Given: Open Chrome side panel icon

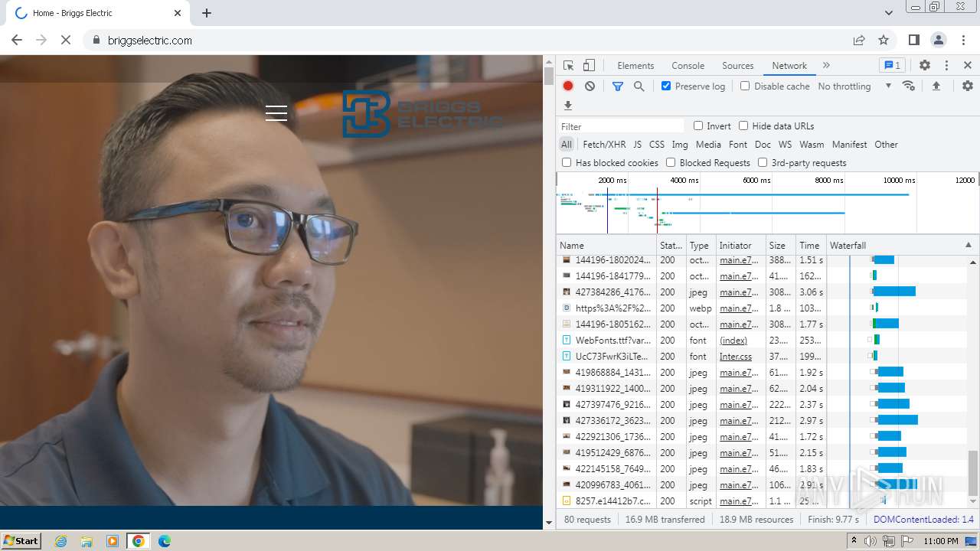Looking at the screenshot, I should 914,40.
